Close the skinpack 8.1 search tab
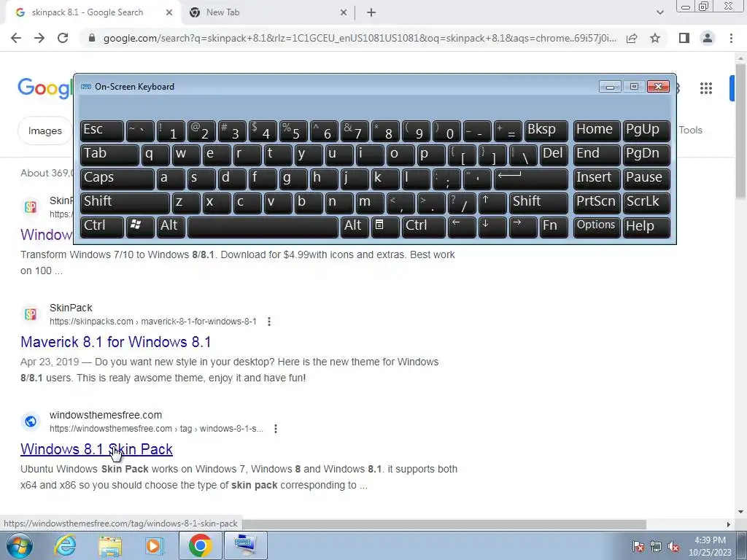The height and width of the screenshot is (560, 747). 169,13
